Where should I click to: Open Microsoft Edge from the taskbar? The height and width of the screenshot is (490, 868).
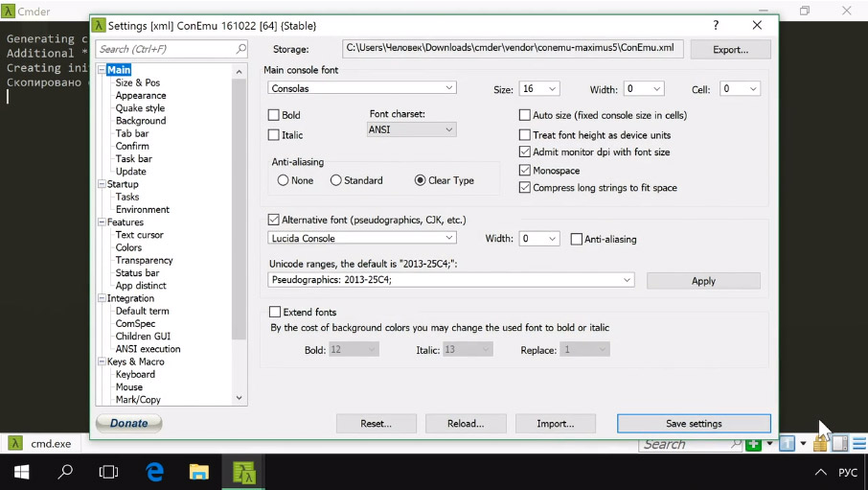tap(154, 472)
